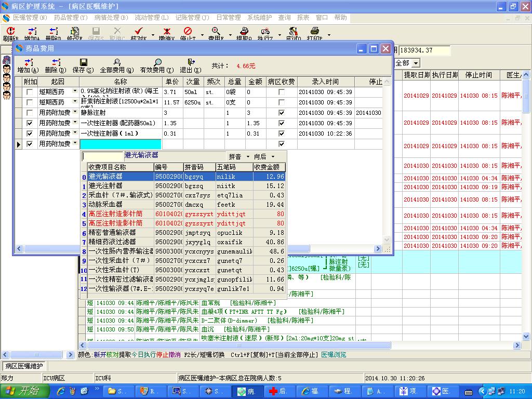Toggle 病区收费 checkbox for 一次性注射器(1ml) row
This screenshot has width=532, height=399.
[281, 134]
